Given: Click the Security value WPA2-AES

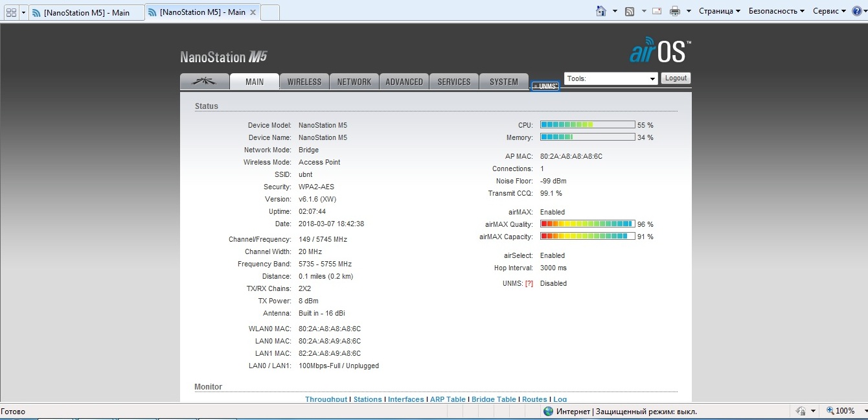Looking at the screenshot, I should pos(316,187).
